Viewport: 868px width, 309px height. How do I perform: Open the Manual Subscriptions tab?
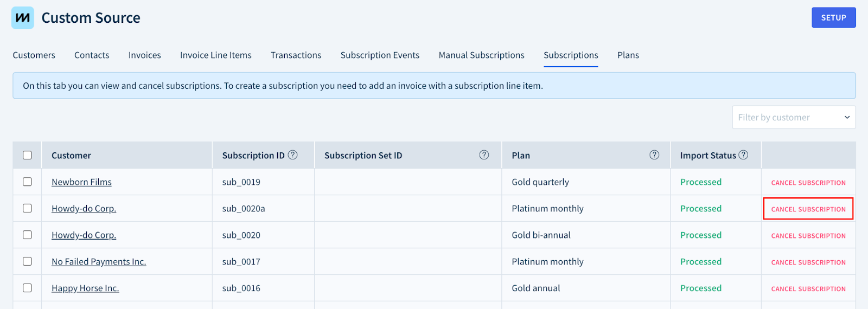[x=482, y=55]
